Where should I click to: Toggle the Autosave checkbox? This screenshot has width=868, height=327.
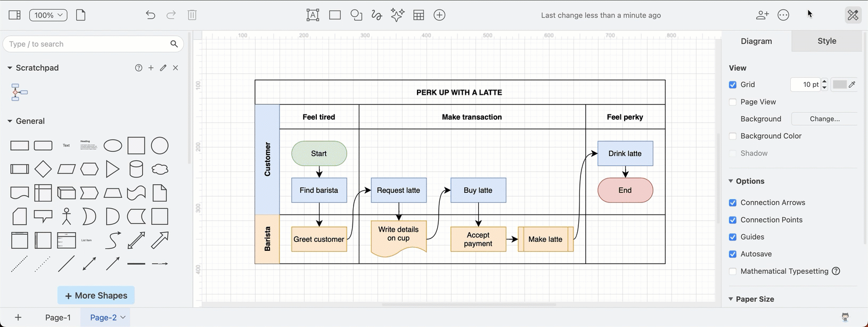click(x=733, y=254)
